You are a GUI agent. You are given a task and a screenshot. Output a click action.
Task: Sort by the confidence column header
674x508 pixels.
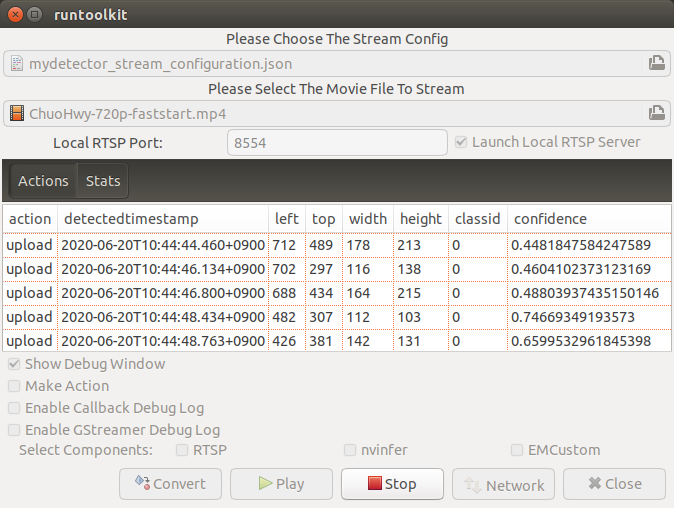[x=589, y=219]
